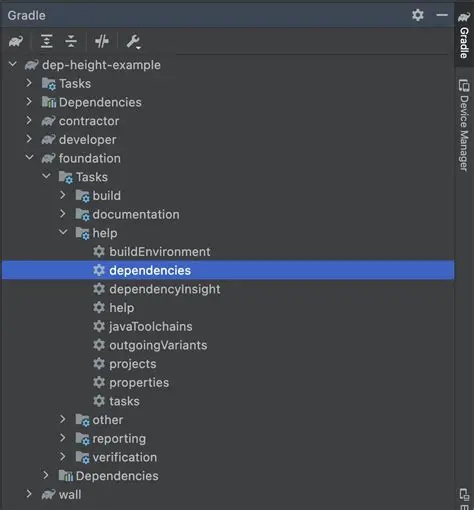Screen dimensions: 474x510
Task: Open Build Tool Settings wrench icon
Action: [133, 42]
